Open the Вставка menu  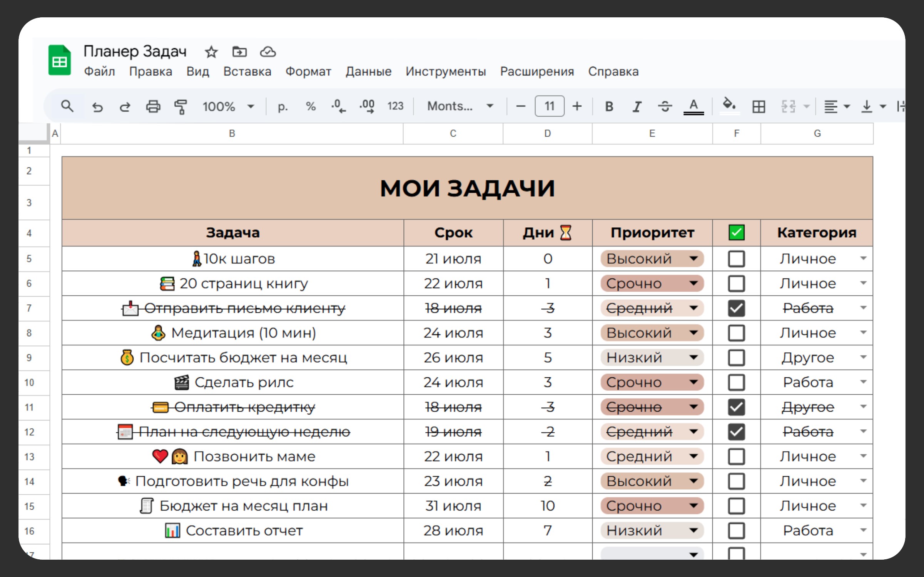247,72
